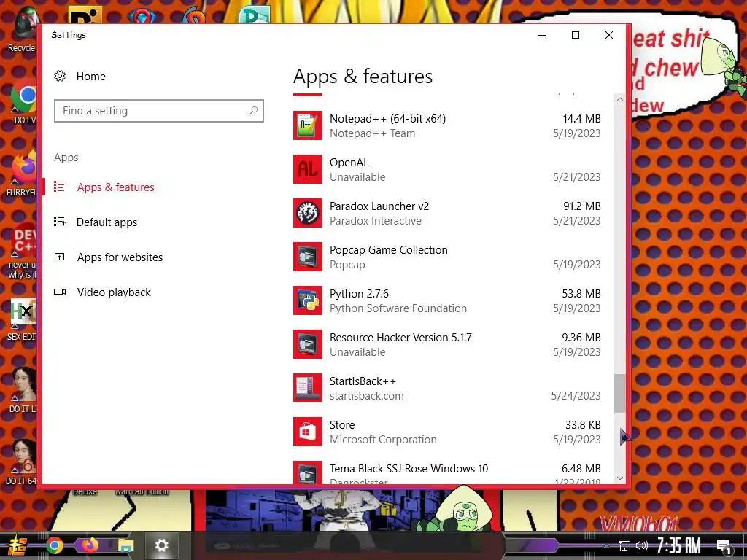Click the Video playback camera icon

point(60,292)
